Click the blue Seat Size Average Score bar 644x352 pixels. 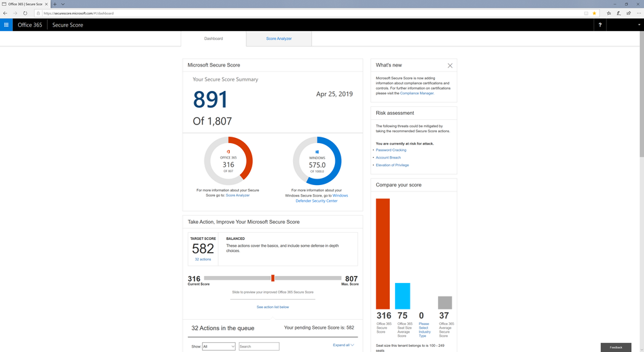pyautogui.click(x=403, y=296)
